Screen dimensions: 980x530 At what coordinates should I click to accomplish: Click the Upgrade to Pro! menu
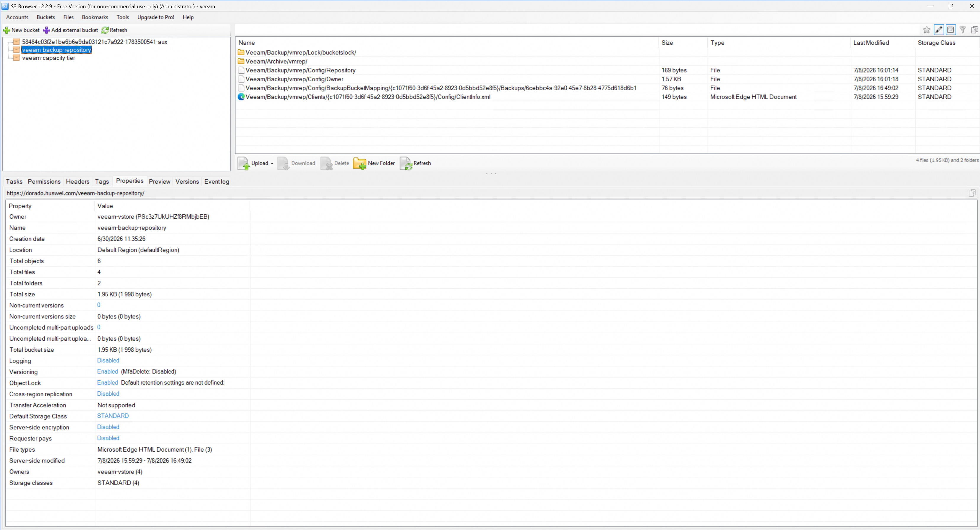click(155, 17)
